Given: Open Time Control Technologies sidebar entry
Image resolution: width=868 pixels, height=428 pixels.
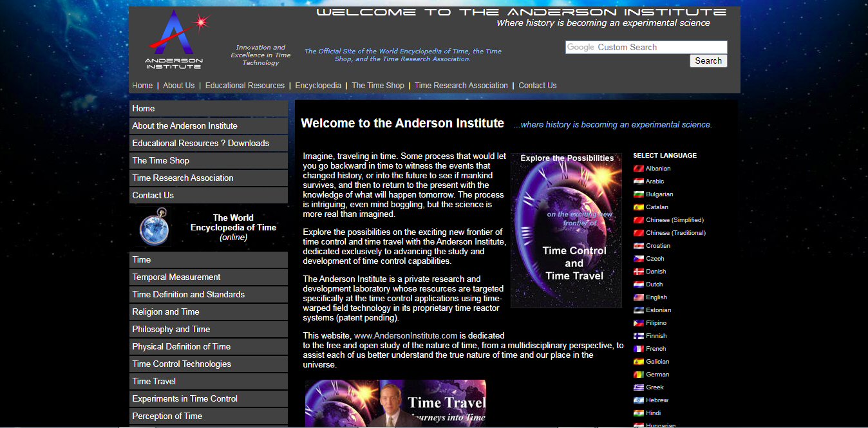Looking at the screenshot, I should pos(209,364).
